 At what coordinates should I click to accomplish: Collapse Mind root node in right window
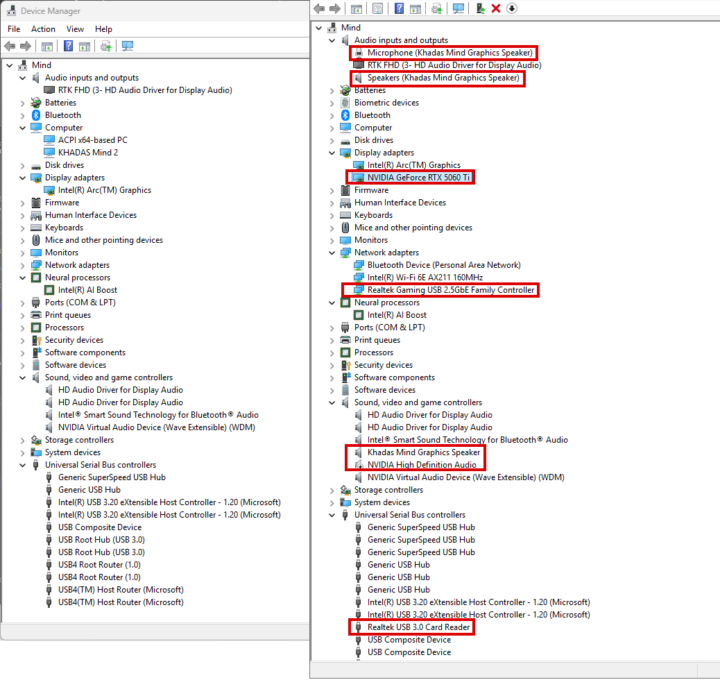click(x=319, y=28)
